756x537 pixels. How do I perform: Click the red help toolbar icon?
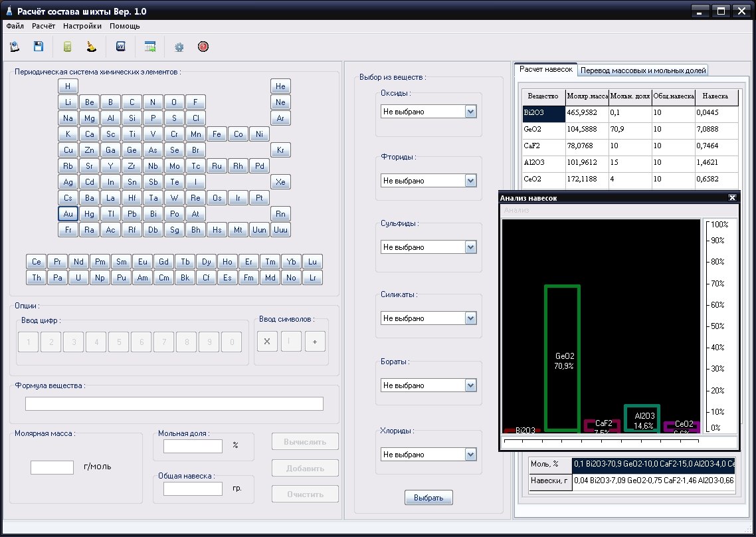(203, 47)
